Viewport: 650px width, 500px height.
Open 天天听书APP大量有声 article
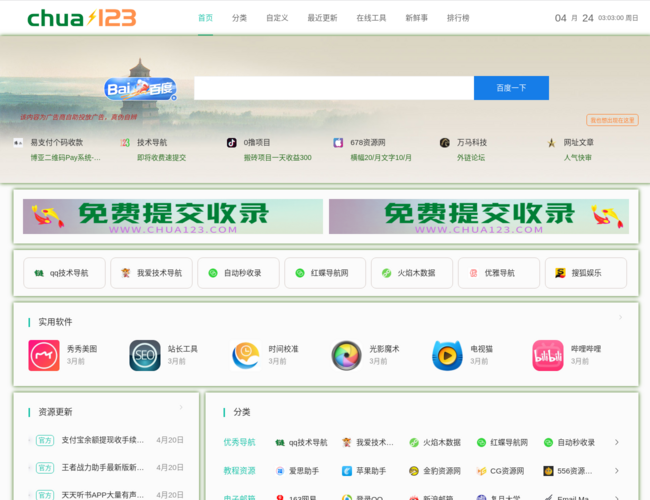click(102, 495)
